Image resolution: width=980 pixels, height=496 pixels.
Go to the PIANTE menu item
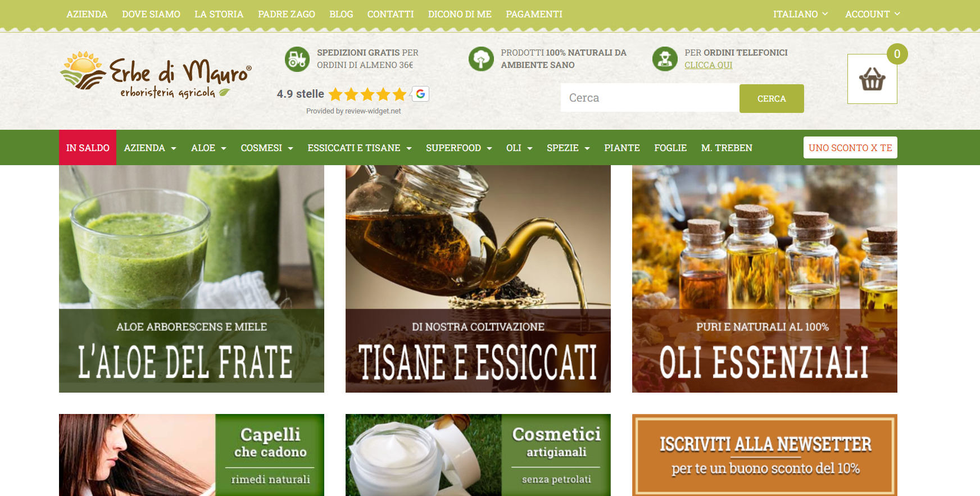click(621, 148)
